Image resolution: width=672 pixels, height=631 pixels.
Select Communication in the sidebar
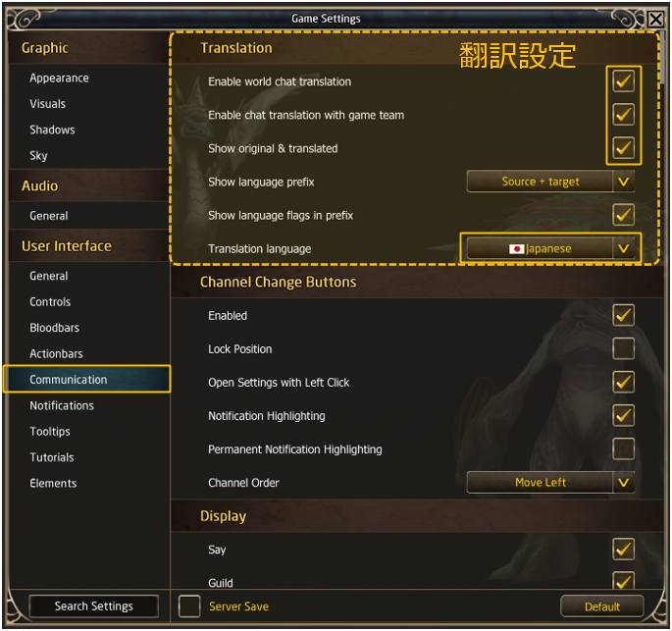pyautogui.click(x=86, y=380)
